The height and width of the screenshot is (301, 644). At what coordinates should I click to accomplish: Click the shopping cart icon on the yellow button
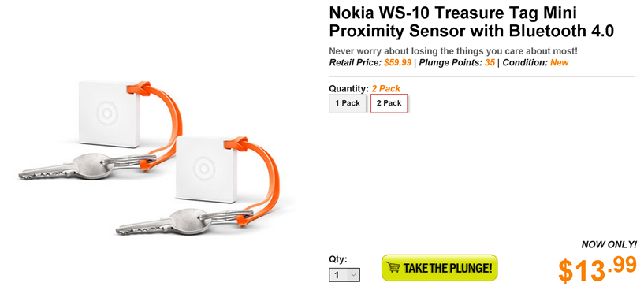coord(394,268)
